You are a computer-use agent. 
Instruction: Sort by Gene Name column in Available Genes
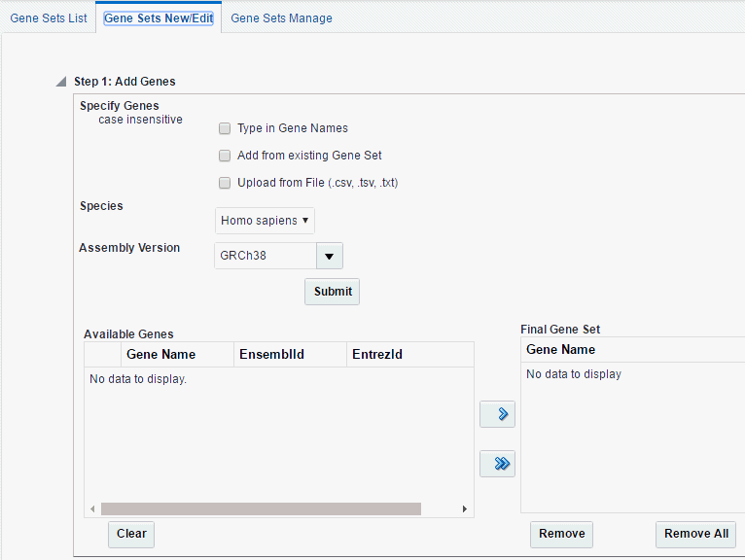tap(177, 354)
